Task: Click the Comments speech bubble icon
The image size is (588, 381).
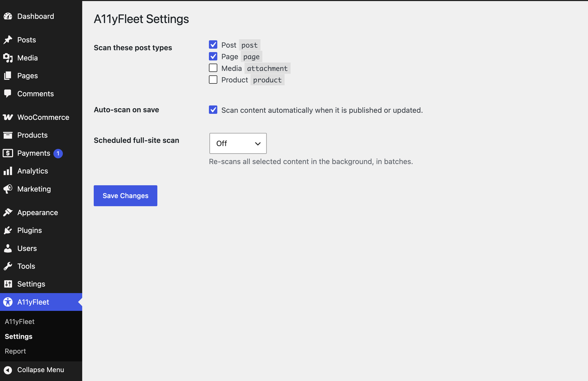Action: pos(8,94)
